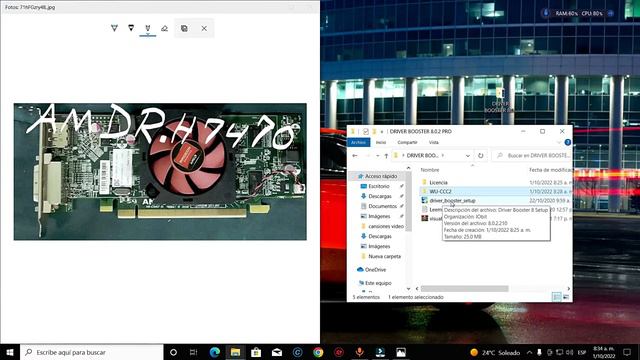Launch Google Chrome from the taskbar

[318, 352]
